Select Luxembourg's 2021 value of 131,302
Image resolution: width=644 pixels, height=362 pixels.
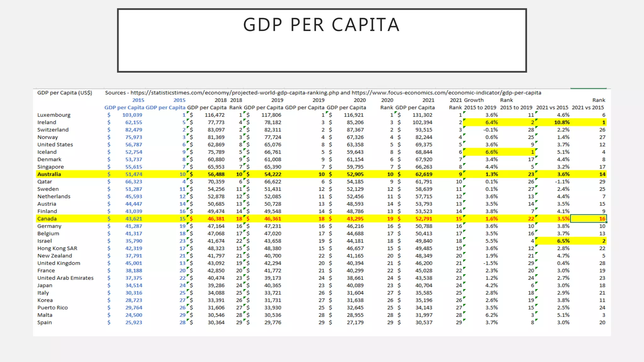[x=422, y=115]
